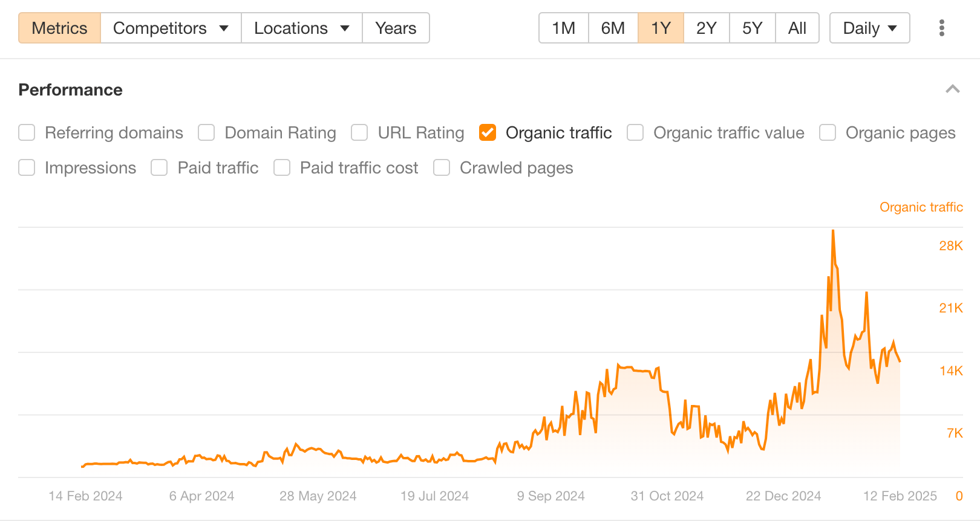Enable the URL Rating checkbox

click(x=359, y=132)
